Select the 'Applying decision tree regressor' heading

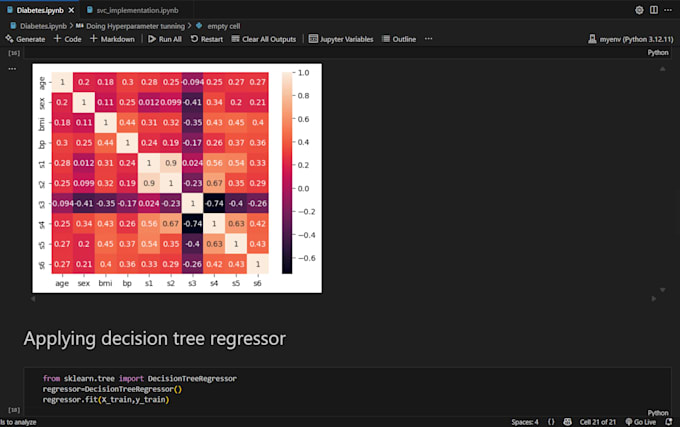155,339
